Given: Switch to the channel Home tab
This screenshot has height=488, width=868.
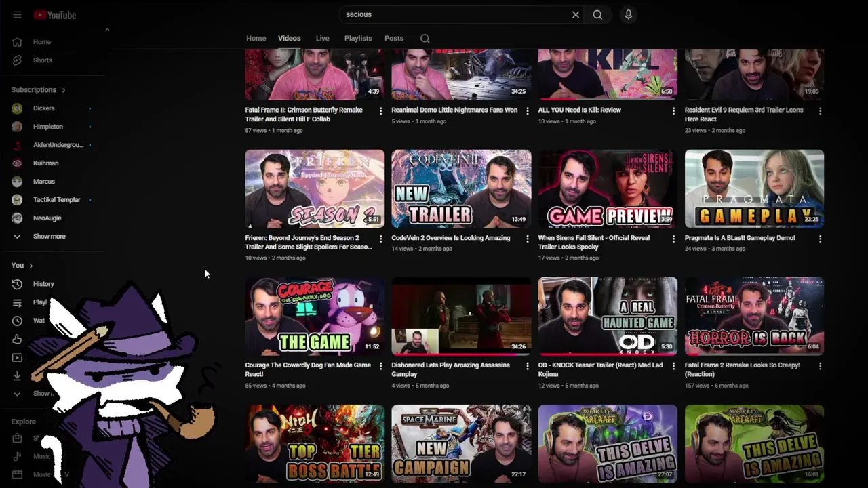Looking at the screenshot, I should pos(256,39).
